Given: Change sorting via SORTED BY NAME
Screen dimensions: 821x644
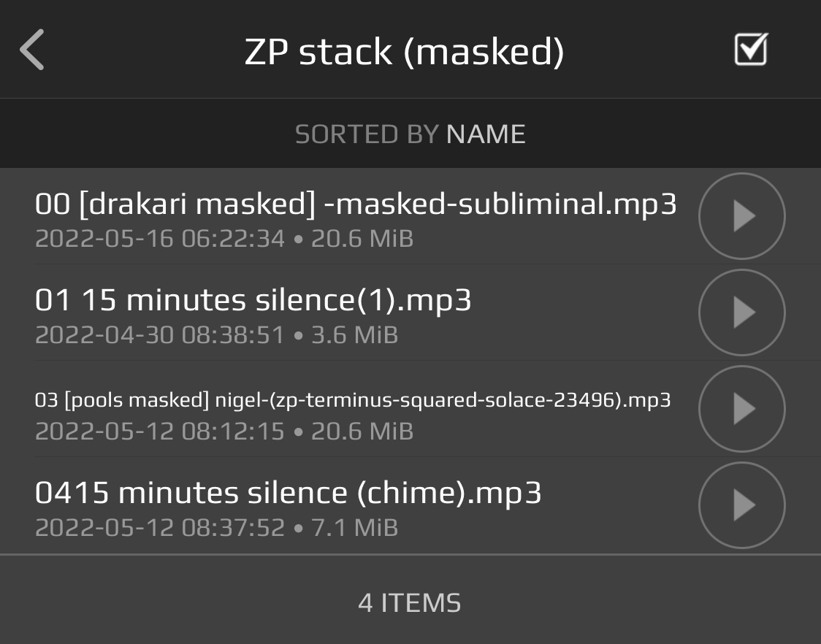Looking at the screenshot, I should [x=410, y=134].
